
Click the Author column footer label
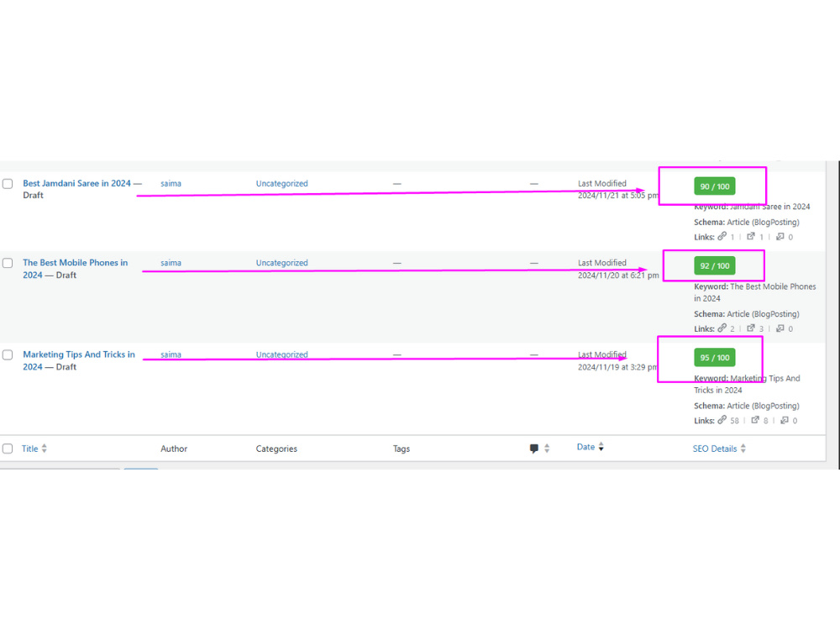(x=174, y=449)
